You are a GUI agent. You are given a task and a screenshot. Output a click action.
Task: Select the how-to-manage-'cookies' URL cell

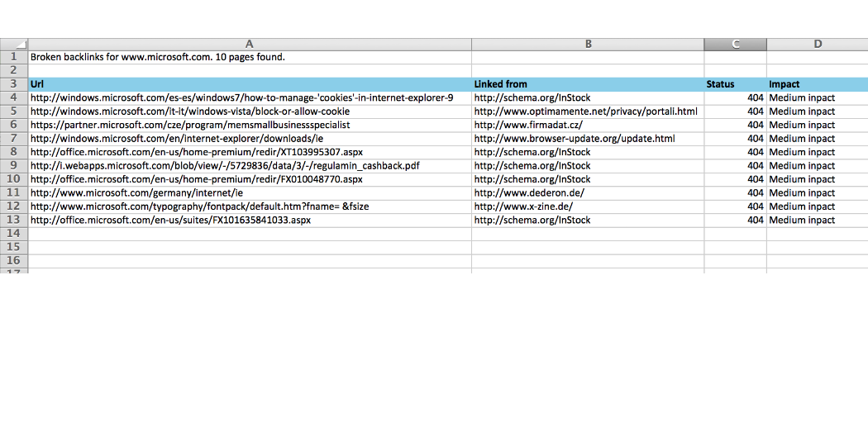point(250,98)
